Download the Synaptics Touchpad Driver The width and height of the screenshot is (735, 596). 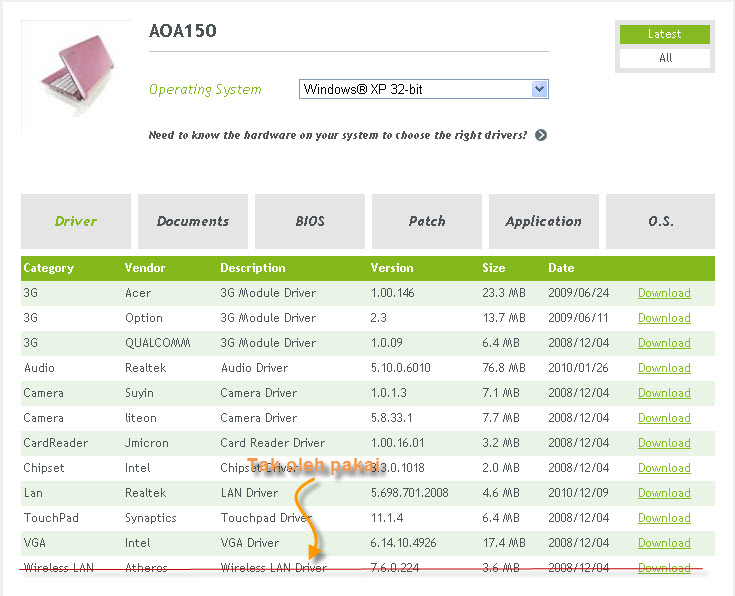[664, 518]
